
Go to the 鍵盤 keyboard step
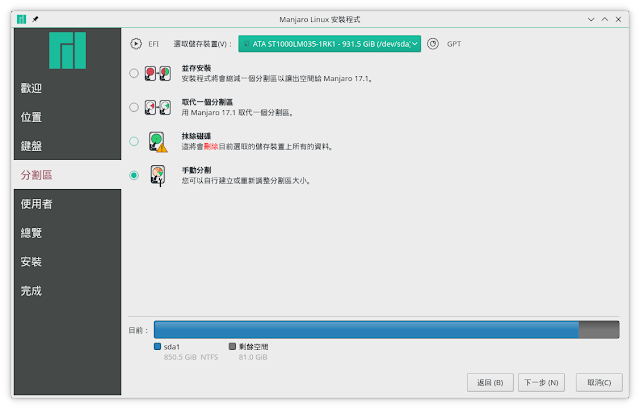point(67,146)
